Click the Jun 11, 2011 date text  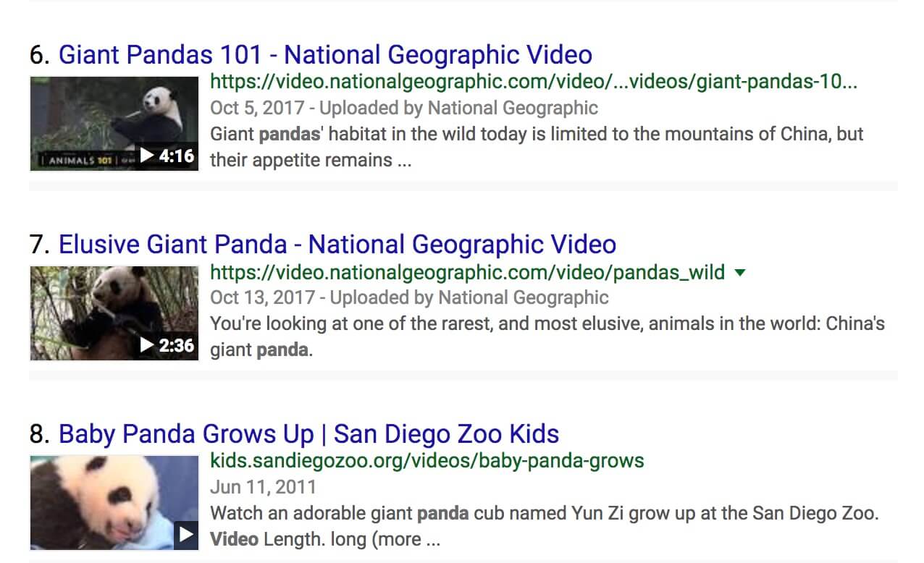pos(263,487)
